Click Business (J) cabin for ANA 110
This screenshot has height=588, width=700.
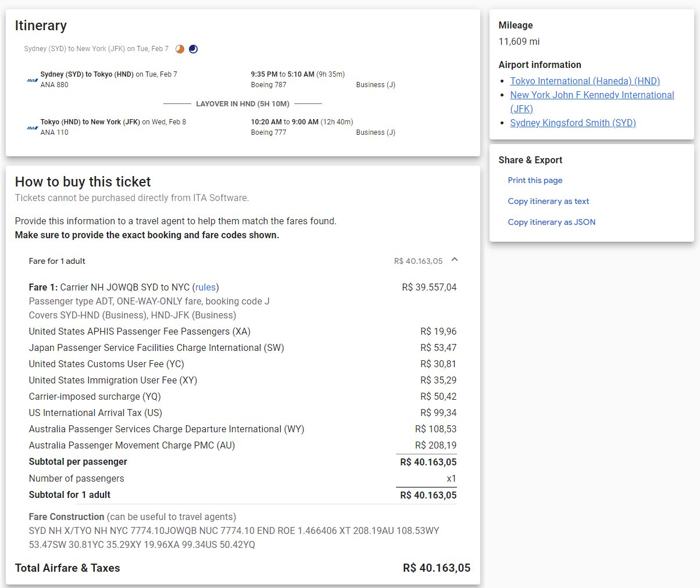pyautogui.click(x=376, y=132)
